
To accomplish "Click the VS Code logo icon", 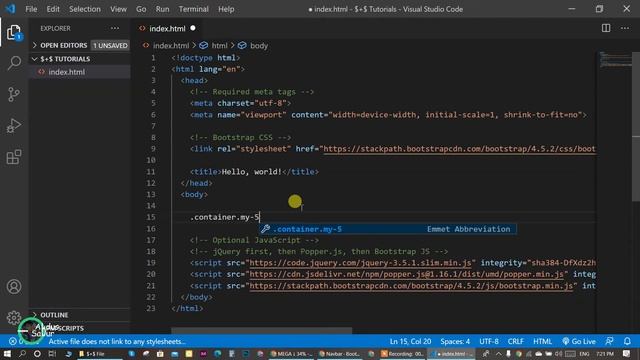I will point(10,9).
